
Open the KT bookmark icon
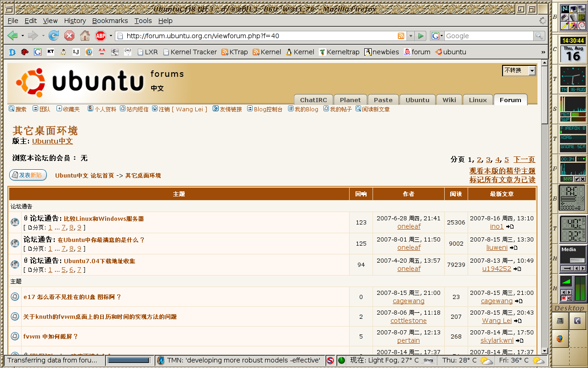tap(51, 52)
